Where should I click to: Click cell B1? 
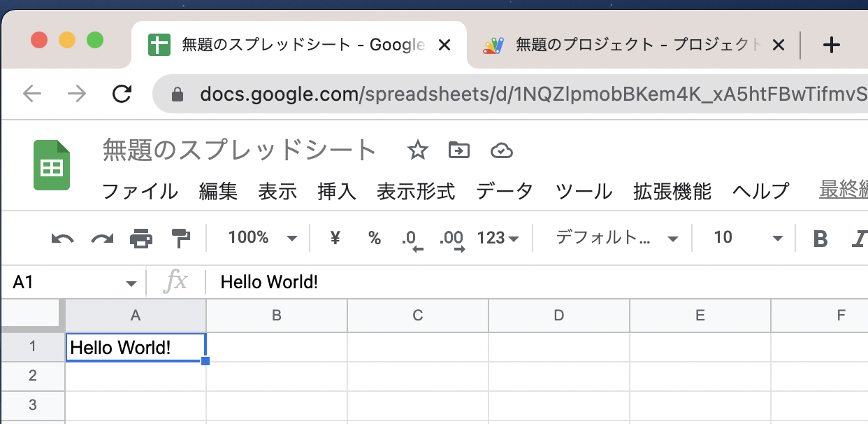277,347
